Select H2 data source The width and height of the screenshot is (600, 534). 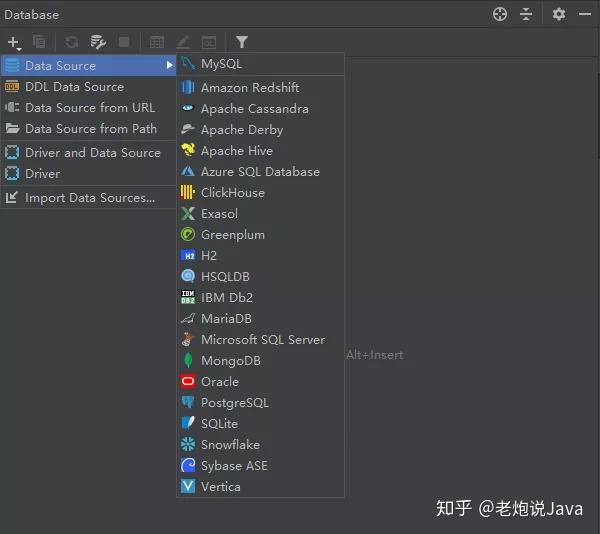[x=260, y=256]
